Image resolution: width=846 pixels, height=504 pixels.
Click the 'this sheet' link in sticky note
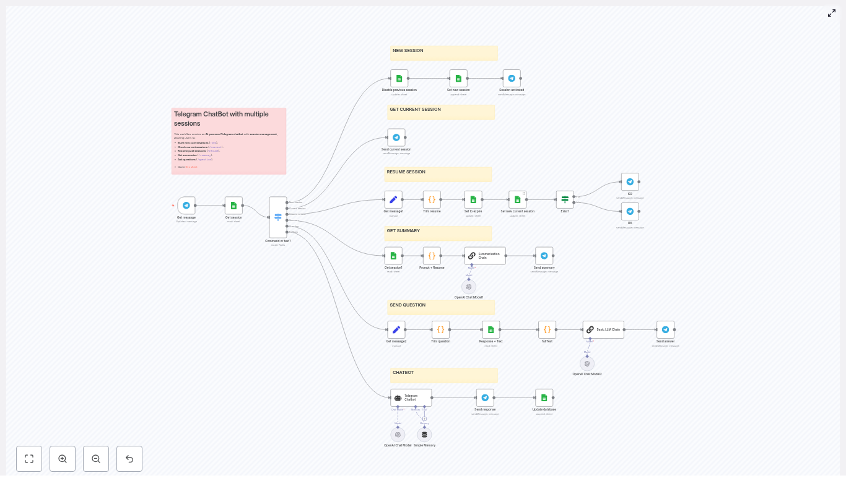click(x=191, y=167)
